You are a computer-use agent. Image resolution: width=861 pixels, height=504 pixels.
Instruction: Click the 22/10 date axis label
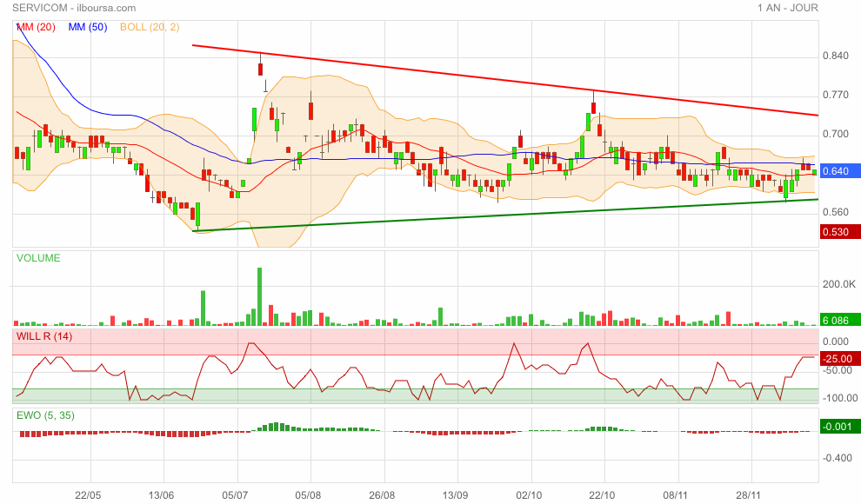coord(602,495)
